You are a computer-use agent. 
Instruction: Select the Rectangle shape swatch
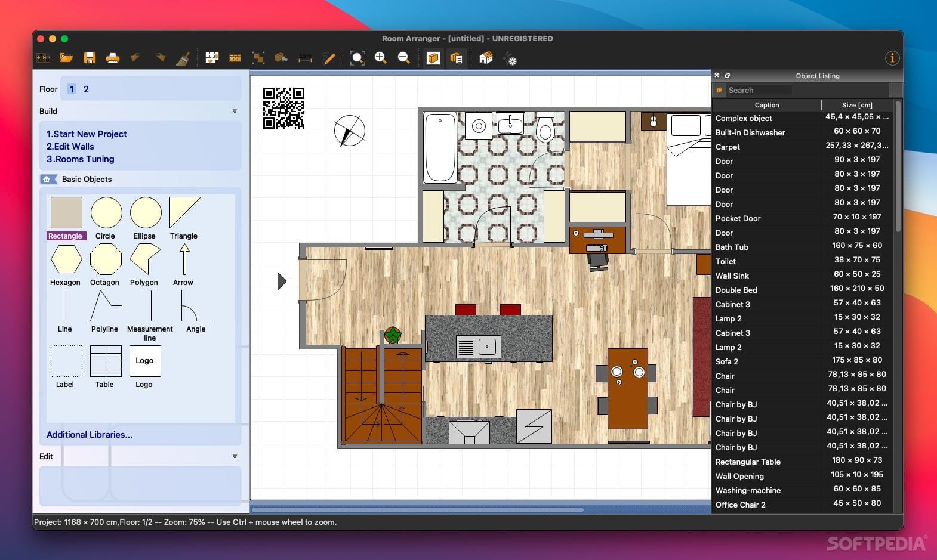(66, 213)
